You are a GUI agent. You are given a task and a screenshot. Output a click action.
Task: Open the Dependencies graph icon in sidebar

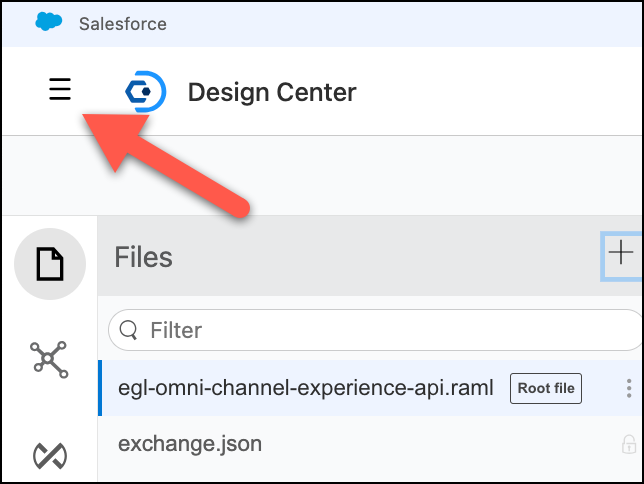click(x=49, y=358)
